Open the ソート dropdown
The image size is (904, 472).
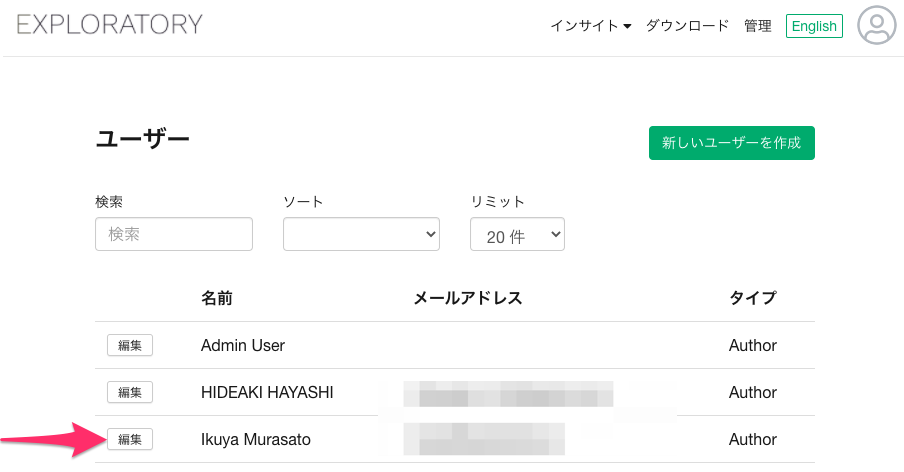coord(361,234)
